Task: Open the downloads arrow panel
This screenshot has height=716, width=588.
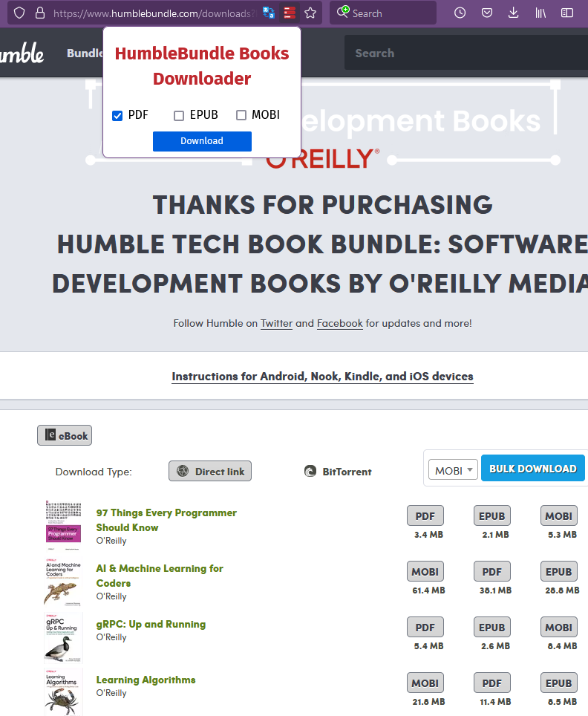Action: point(514,13)
